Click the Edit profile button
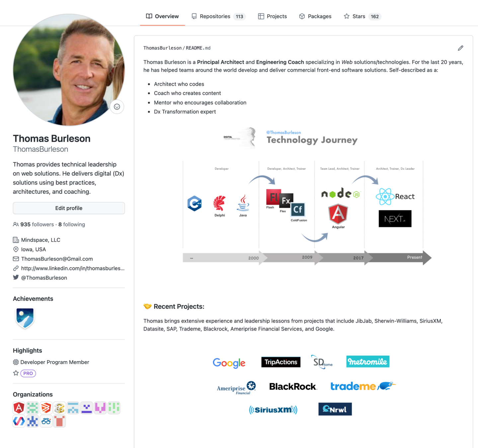 (x=69, y=208)
